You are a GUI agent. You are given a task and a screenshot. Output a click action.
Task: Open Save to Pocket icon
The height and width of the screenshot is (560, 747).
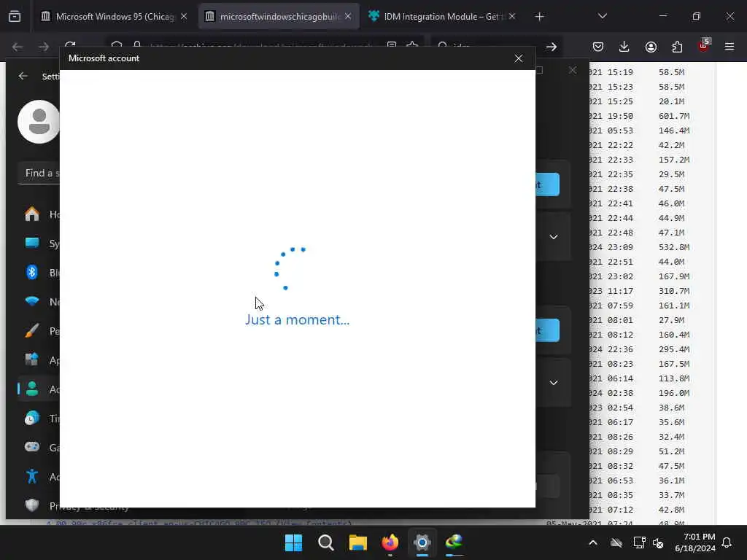(x=598, y=47)
